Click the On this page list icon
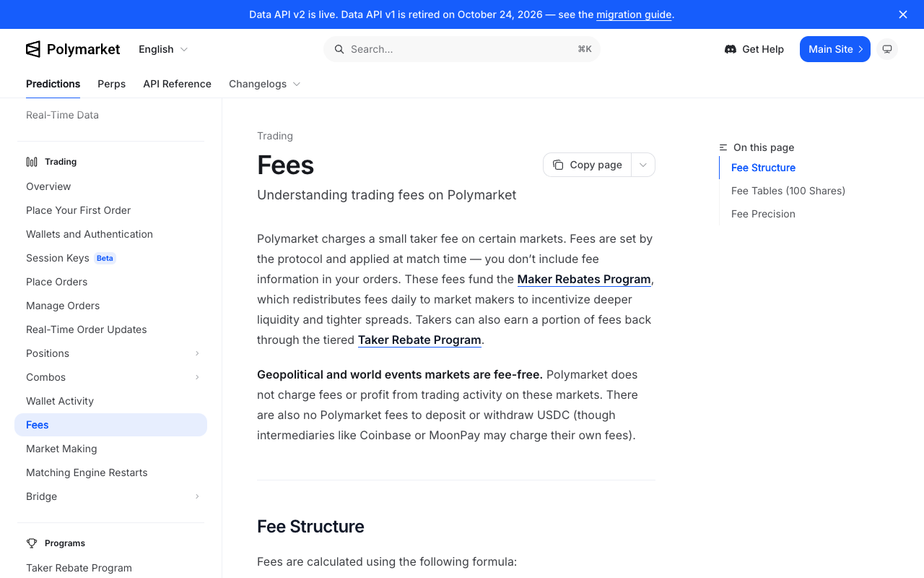 coord(723,147)
